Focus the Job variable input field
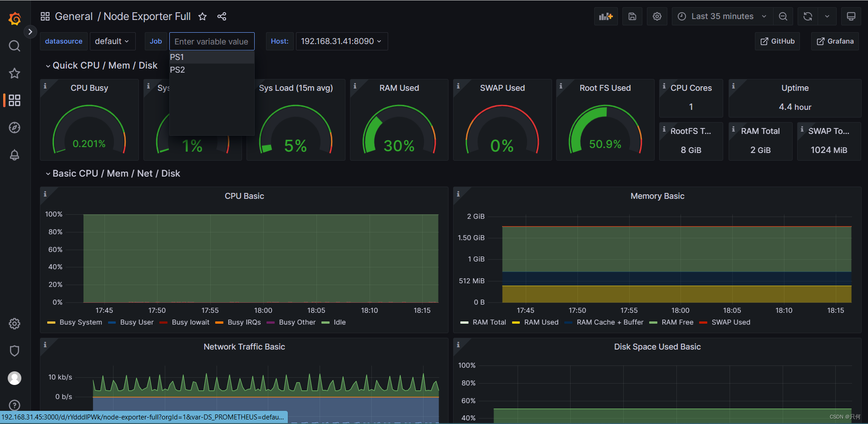This screenshot has height=424, width=868. pos(212,41)
